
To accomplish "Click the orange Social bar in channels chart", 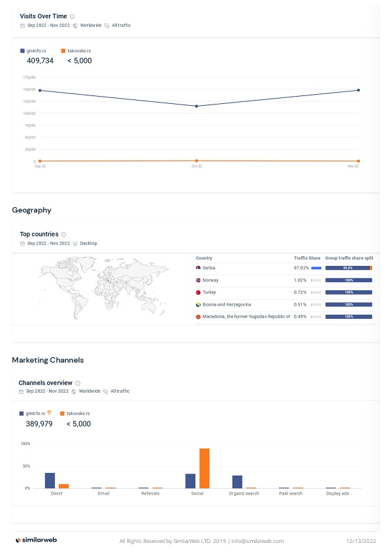I will 204,468.
